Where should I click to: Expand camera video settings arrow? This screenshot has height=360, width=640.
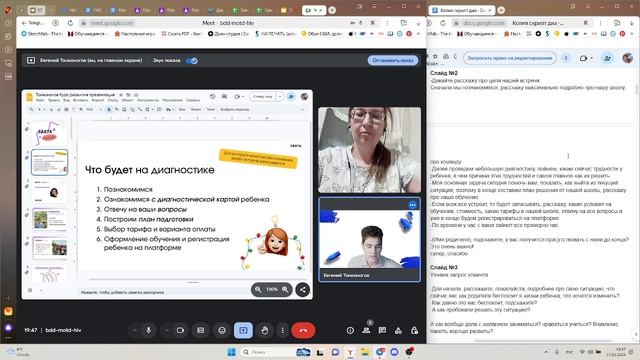tap(167, 330)
